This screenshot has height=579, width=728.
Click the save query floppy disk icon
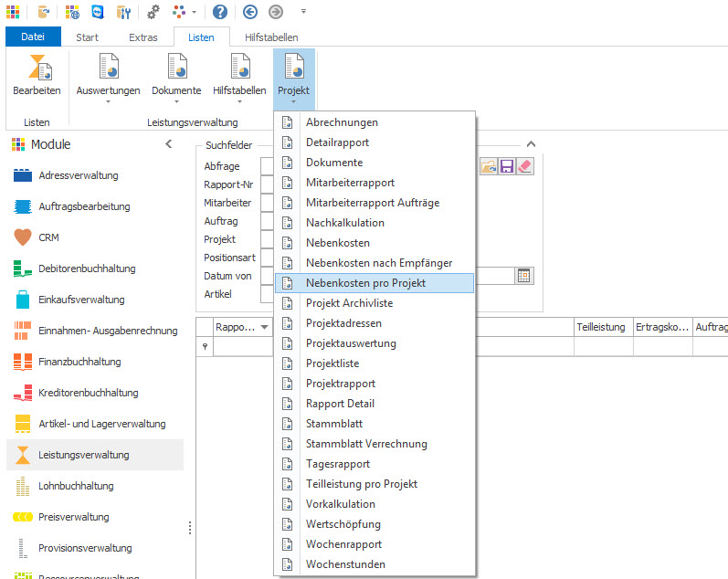click(x=506, y=166)
